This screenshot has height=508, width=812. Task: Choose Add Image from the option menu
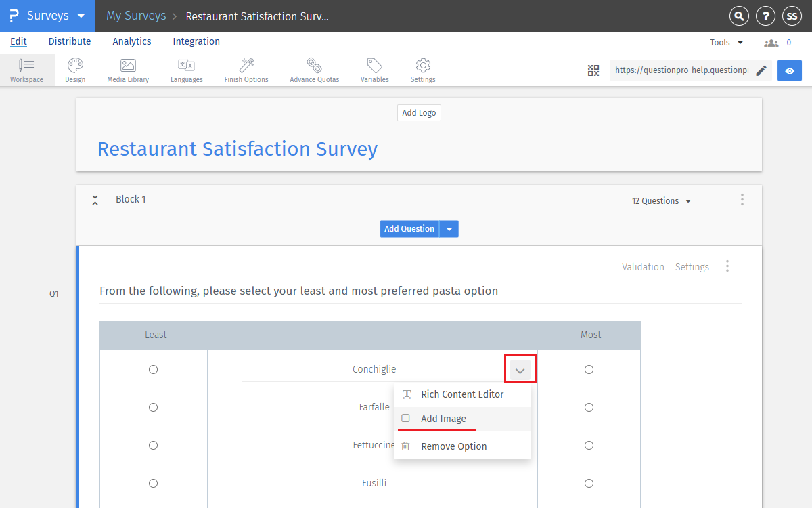pos(444,419)
